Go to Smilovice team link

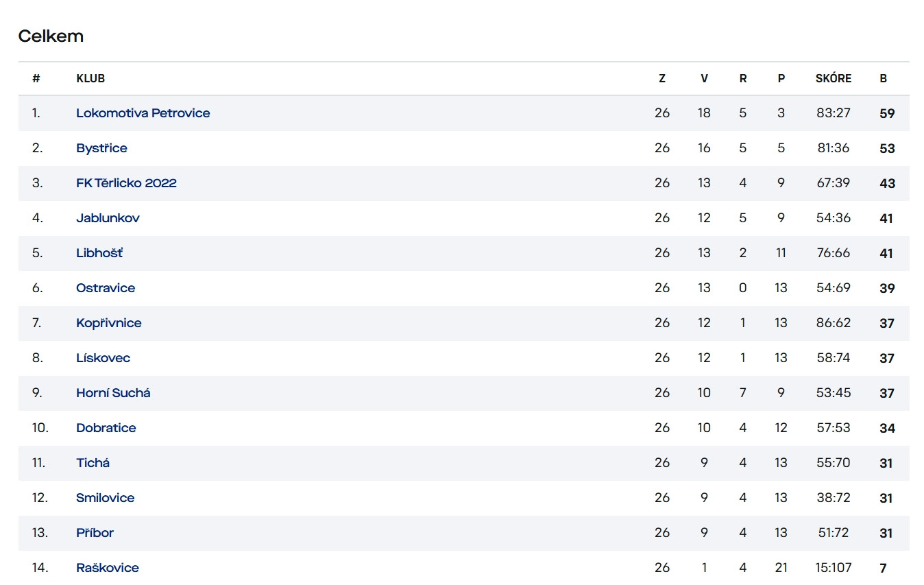click(x=105, y=498)
